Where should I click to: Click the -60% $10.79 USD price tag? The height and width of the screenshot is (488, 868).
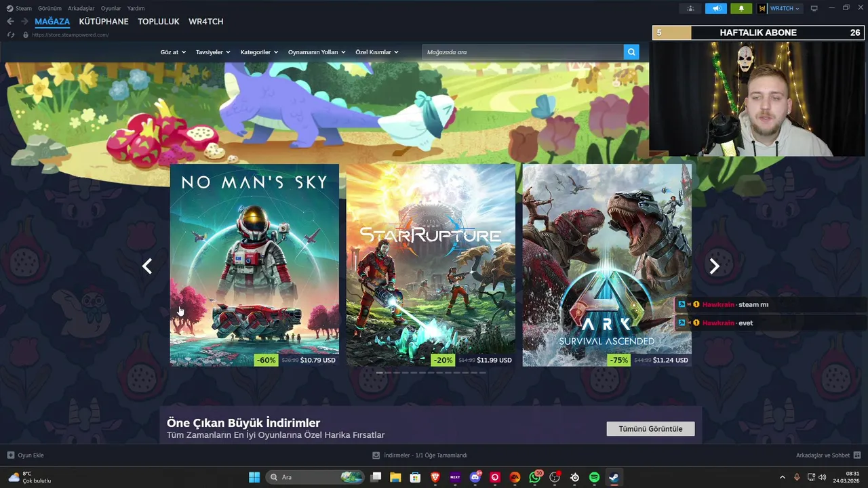pyautogui.click(x=296, y=360)
